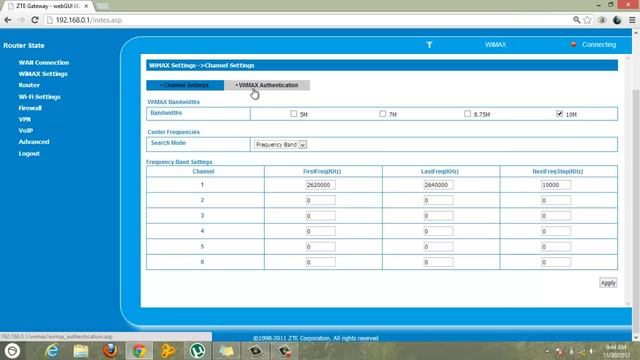The height and width of the screenshot is (360, 640).
Task: Open the eye extension icon
Action: [602, 20]
